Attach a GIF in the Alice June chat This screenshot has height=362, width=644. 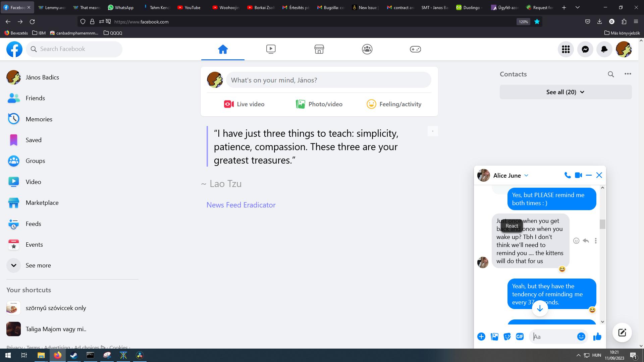[x=520, y=337]
